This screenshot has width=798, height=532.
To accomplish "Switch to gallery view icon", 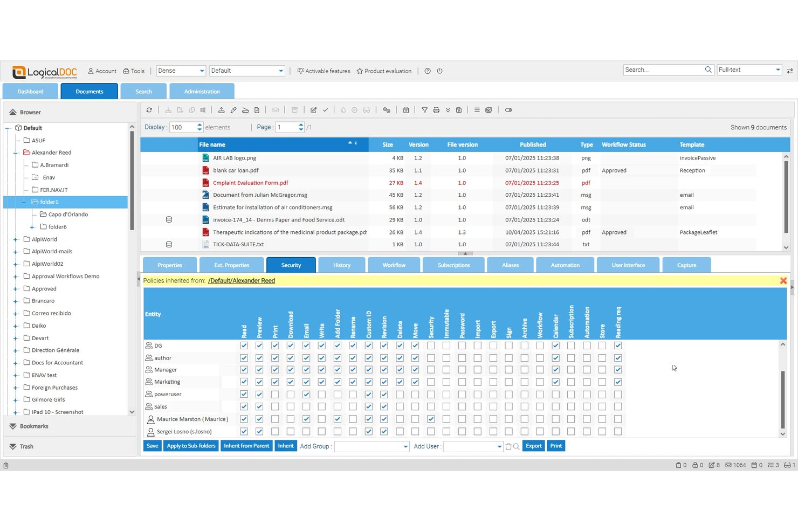I will 489,110.
